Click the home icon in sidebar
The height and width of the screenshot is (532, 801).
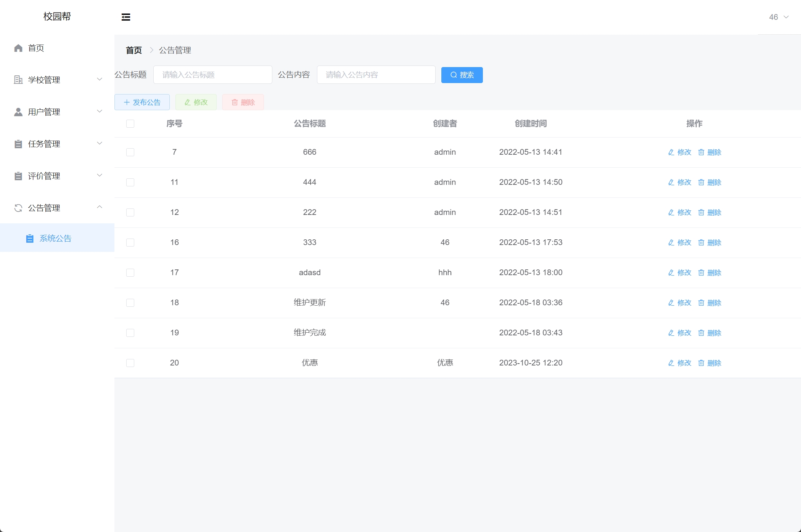18,48
